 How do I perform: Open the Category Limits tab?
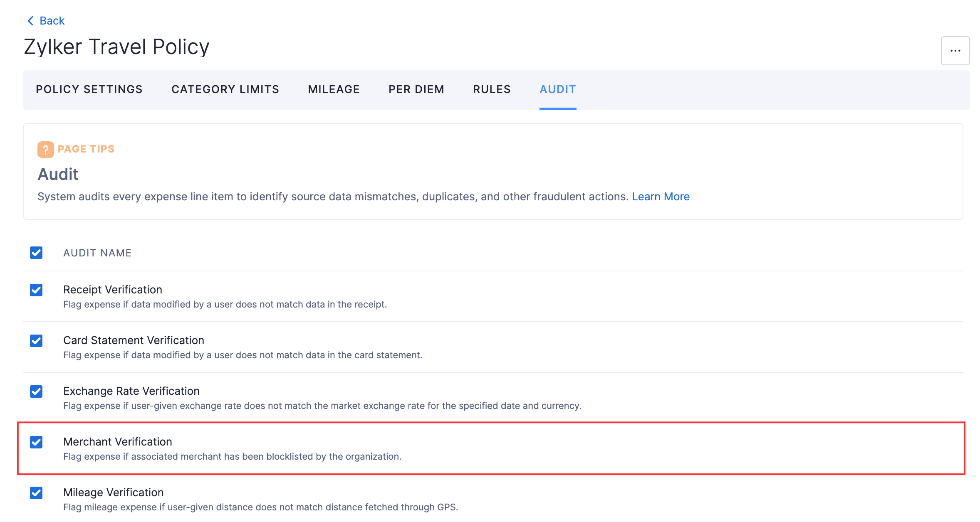pos(225,89)
